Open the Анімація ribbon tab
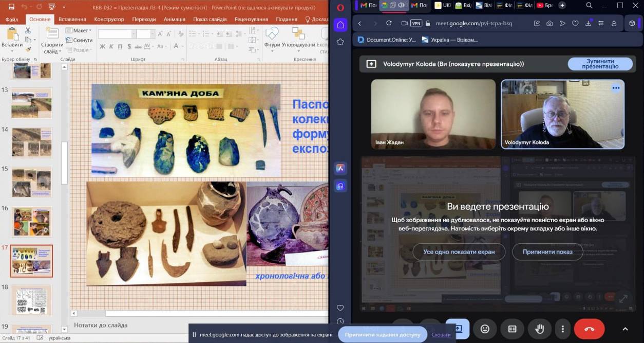 coord(174,19)
